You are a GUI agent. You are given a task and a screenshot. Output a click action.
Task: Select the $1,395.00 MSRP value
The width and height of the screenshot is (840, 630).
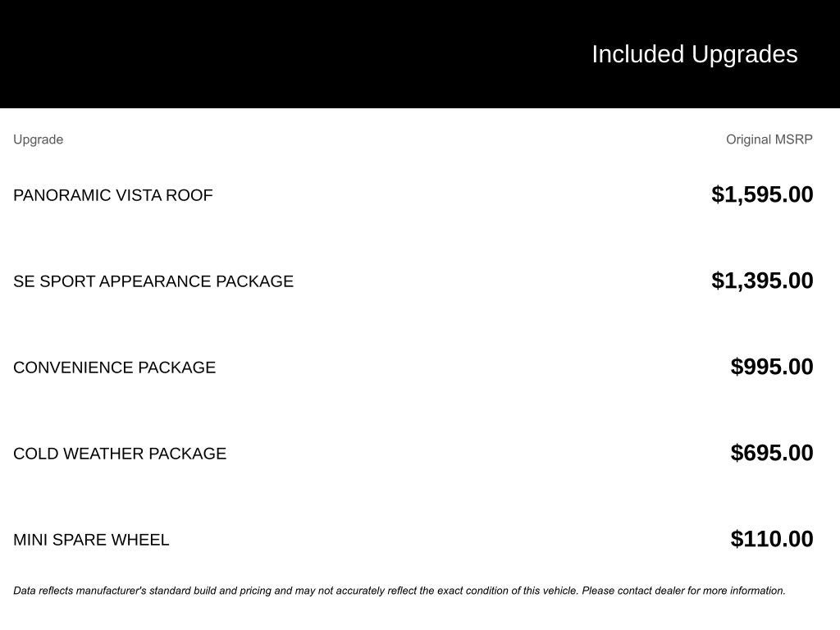[762, 281]
